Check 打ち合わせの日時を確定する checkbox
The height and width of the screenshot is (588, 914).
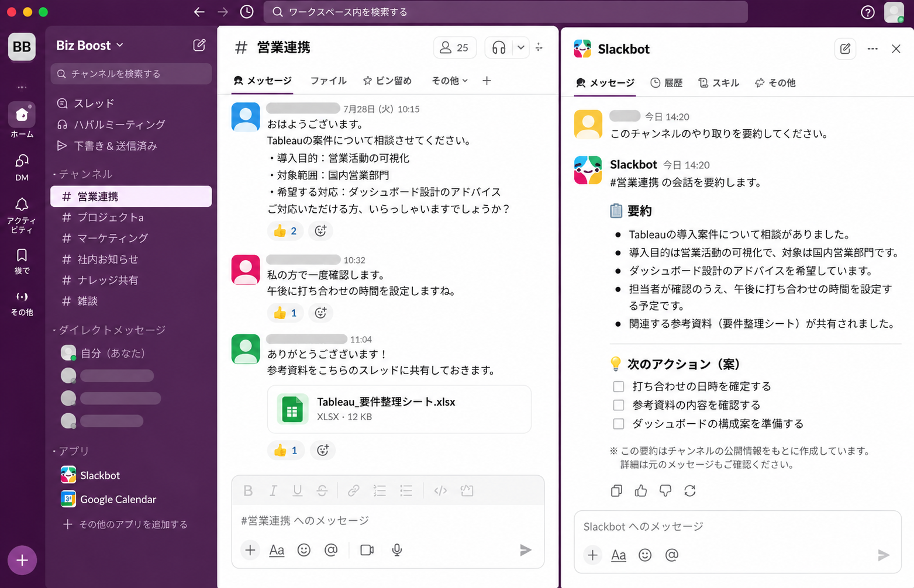point(619,387)
